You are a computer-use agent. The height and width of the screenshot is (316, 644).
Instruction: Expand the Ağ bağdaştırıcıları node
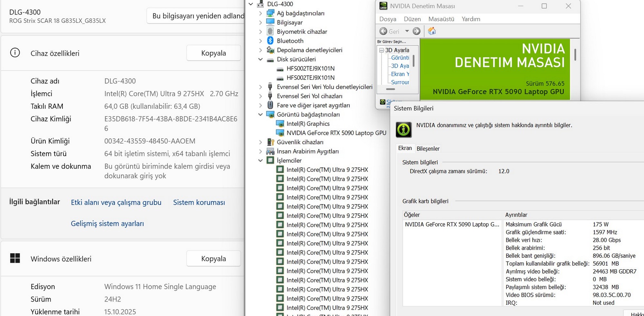260,14
